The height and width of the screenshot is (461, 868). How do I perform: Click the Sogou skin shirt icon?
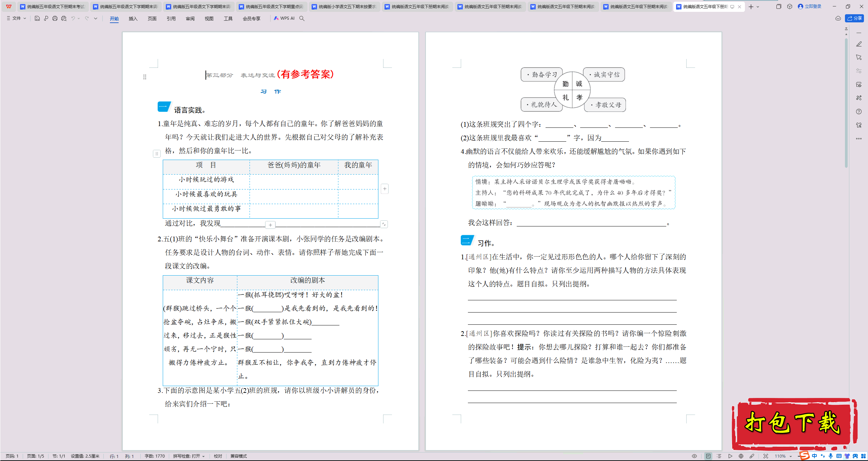tap(847, 456)
